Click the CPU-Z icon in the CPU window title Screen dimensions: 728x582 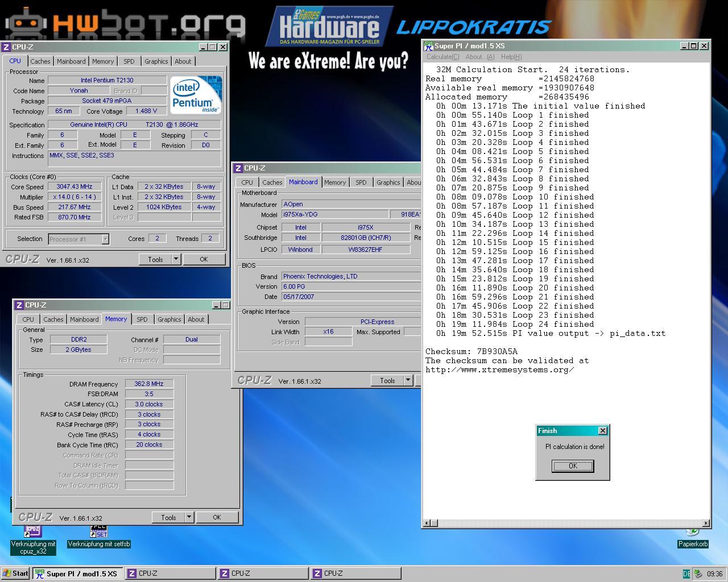[x=6, y=47]
